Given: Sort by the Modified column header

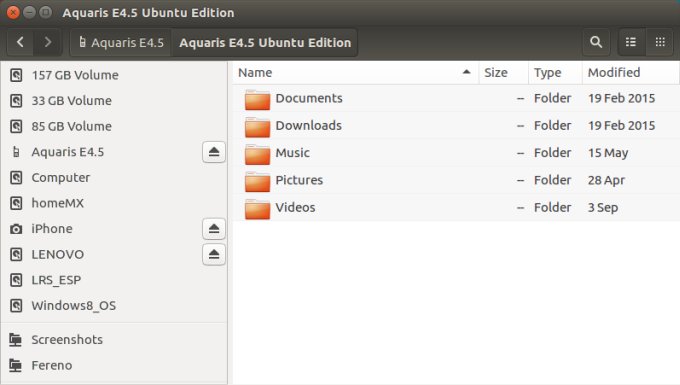Looking at the screenshot, I should 631,72.
